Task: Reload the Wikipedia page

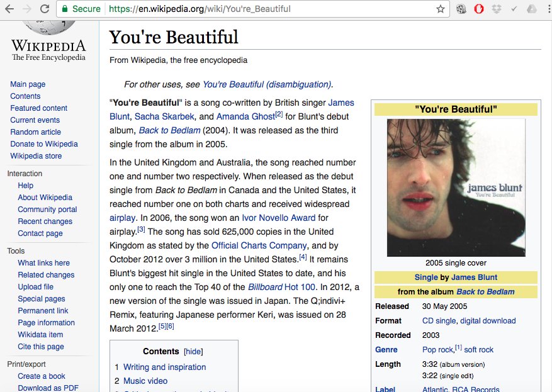Action: (x=44, y=9)
